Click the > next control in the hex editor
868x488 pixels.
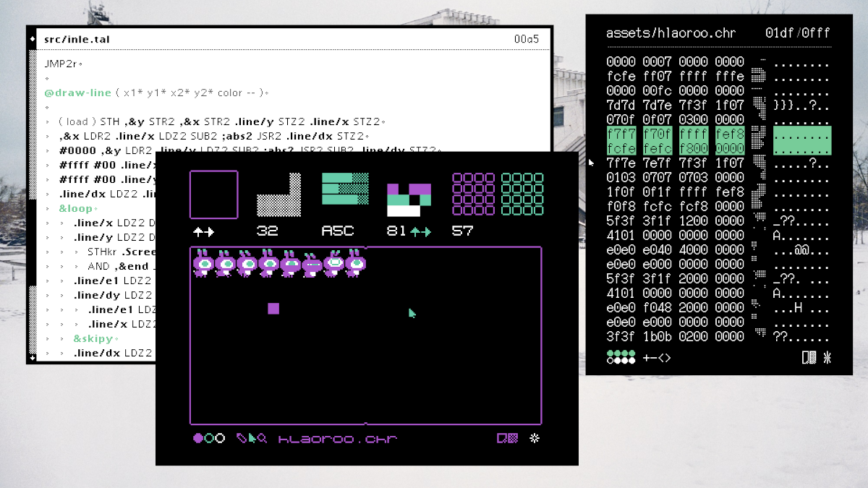(667, 357)
